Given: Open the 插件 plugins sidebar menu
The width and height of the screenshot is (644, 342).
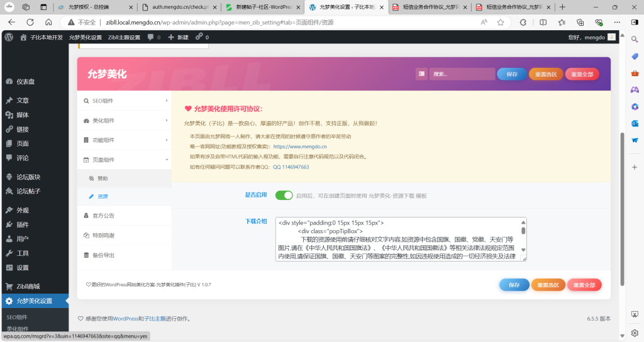Looking at the screenshot, I should 22,224.
